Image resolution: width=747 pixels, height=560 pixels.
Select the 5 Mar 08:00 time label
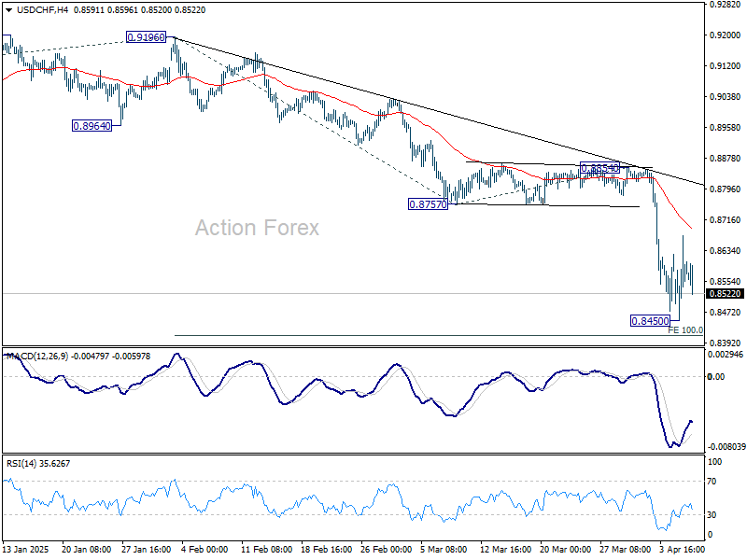[x=444, y=550]
